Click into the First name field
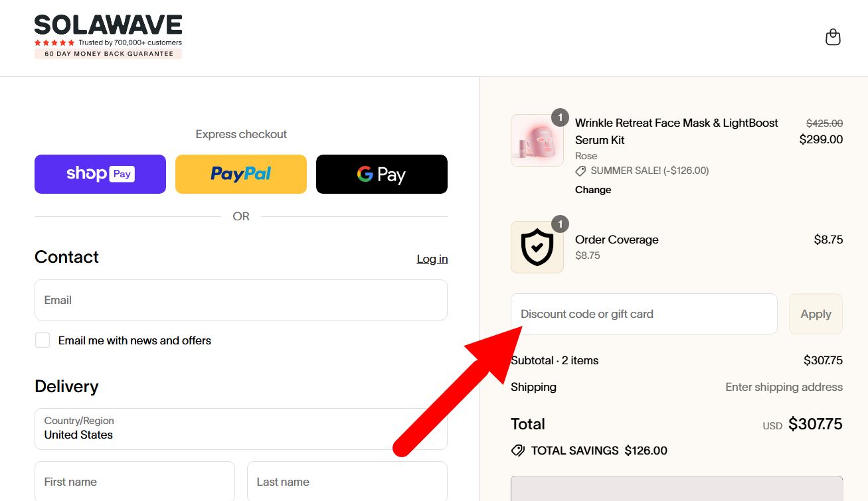The height and width of the screenshot is (501, 868). tap(135, 482)
